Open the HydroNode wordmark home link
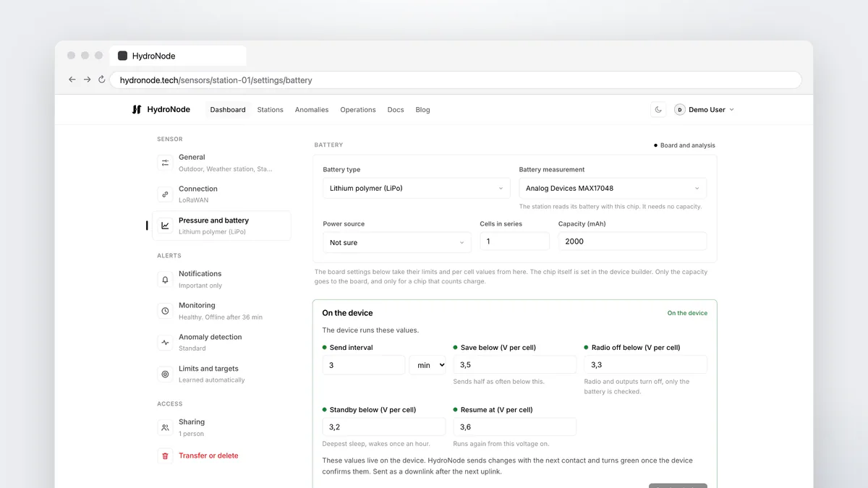 click(x=169, y=110)
